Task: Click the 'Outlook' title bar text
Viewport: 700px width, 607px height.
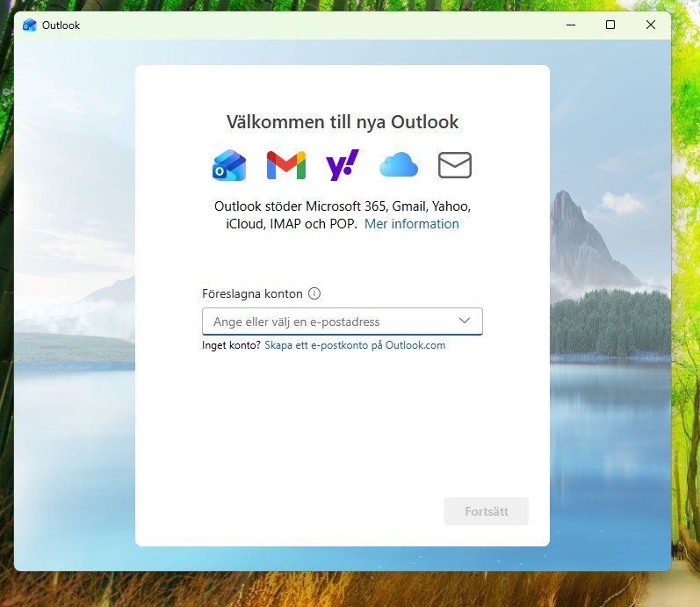Action: 61,25
